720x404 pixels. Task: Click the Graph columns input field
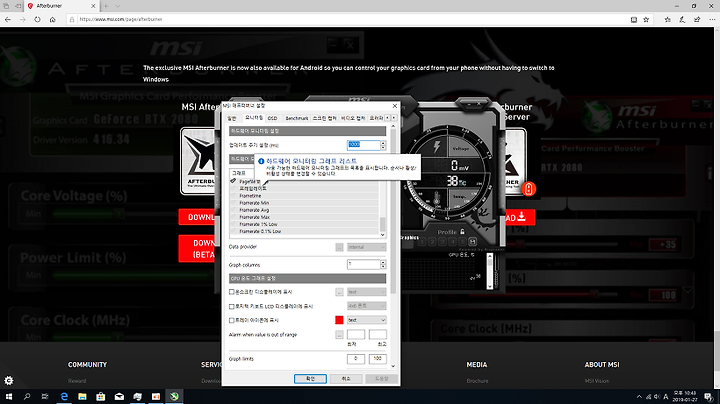coord(363,264)
